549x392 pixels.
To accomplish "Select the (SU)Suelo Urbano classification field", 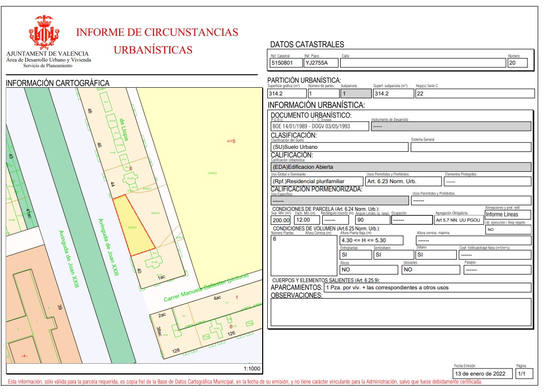I will [x=340, y=147].
